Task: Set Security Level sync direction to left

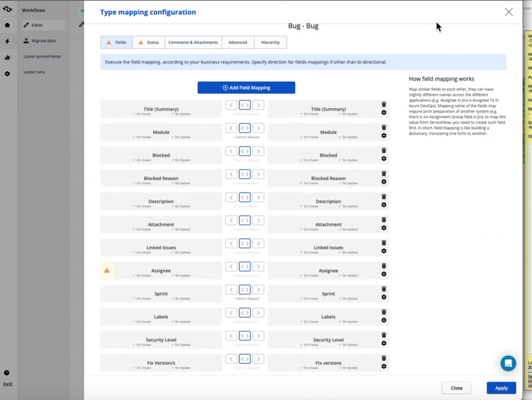Action: [231, 336]
